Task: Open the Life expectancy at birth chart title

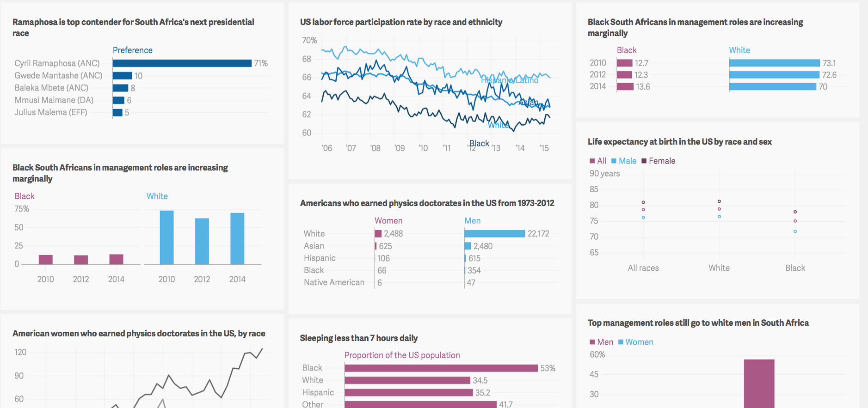Action: (x=679, y=142)
